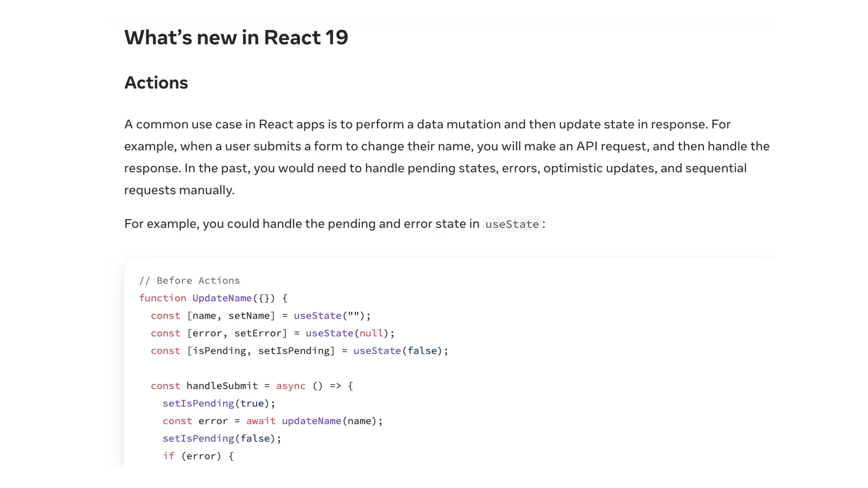
Task: Click the "async" keyword in handleSubmit
Action: point(290,386)
